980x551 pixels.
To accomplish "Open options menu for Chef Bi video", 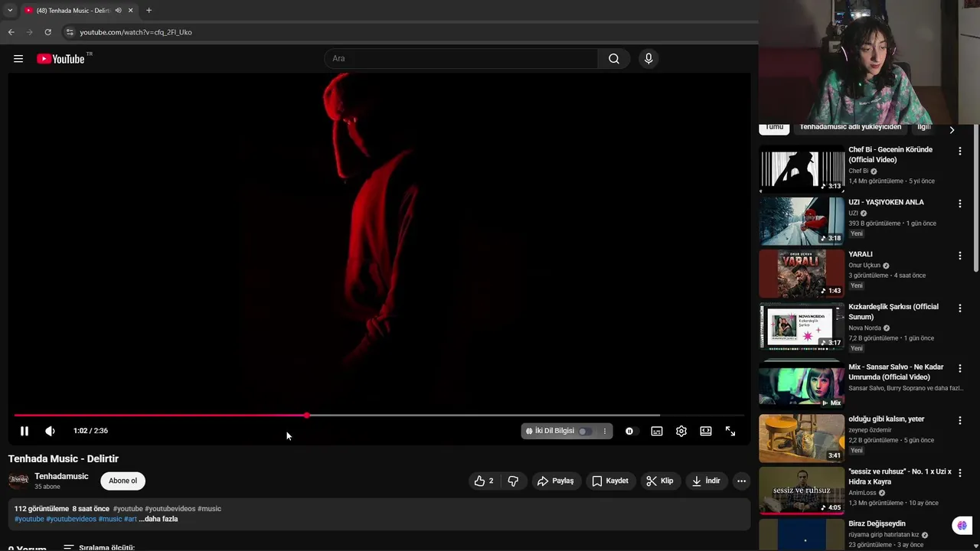I will coord(959,152).
